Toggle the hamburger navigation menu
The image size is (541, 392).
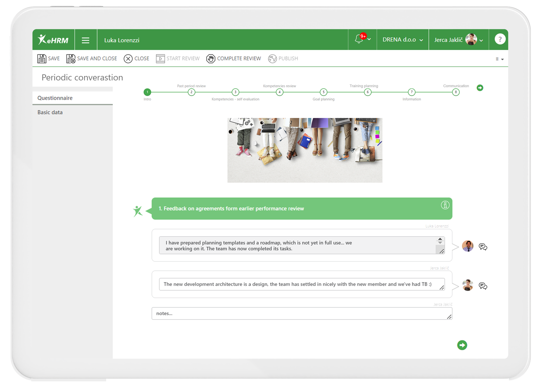(x=86, y=40)
